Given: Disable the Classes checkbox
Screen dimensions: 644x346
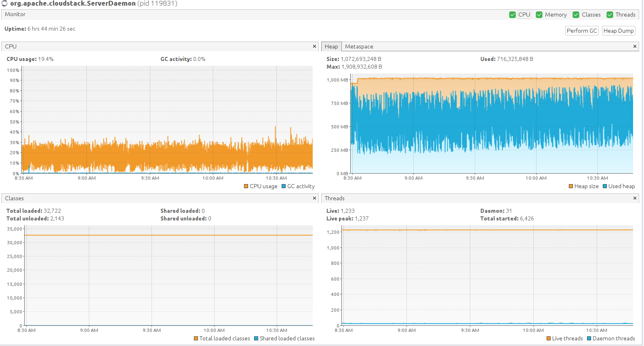Looking at the screenshot, I should pos(576,15).
